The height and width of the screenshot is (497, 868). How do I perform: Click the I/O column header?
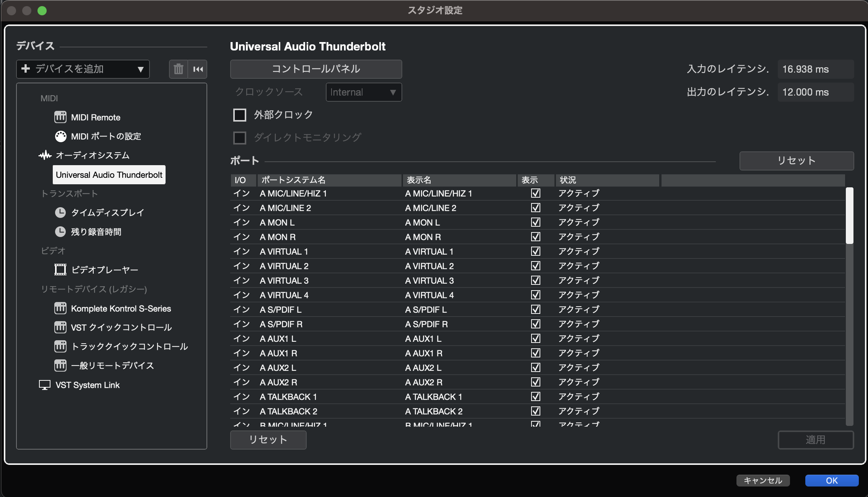click(244, 180)
